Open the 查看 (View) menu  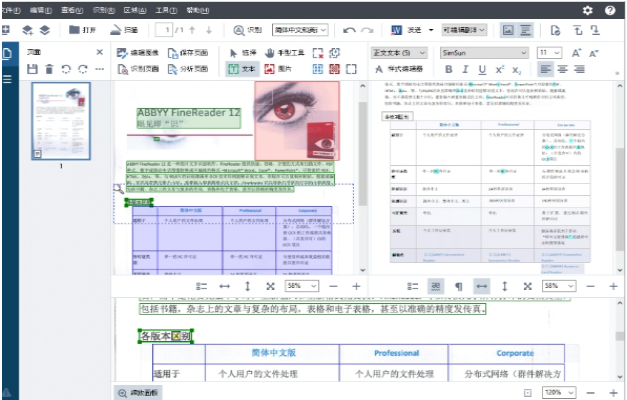pyautogui.click(x=72, y=10)
